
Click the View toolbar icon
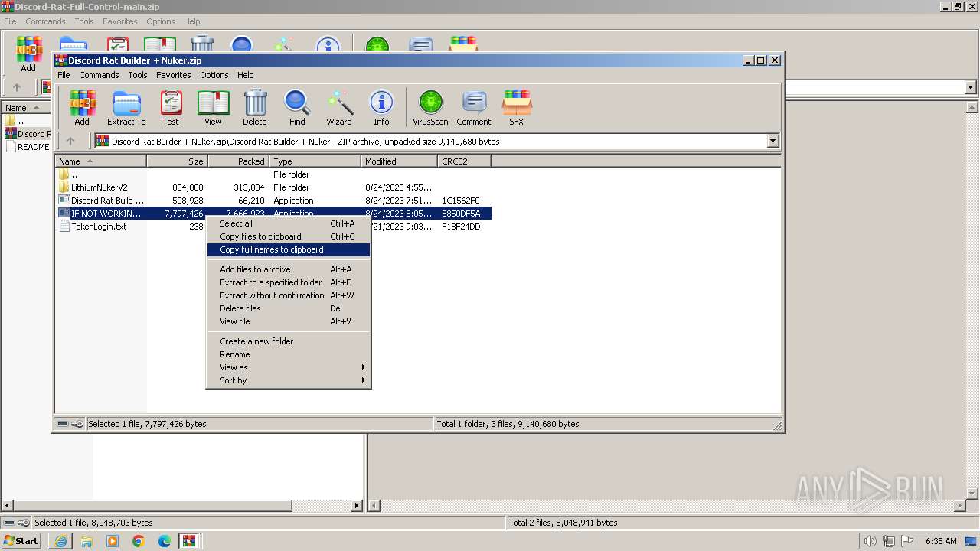click(x=213, y=107)
